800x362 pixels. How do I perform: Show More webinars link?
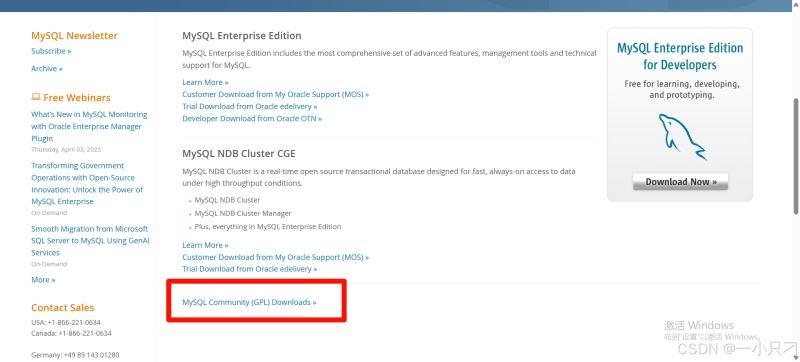[43, 279]
